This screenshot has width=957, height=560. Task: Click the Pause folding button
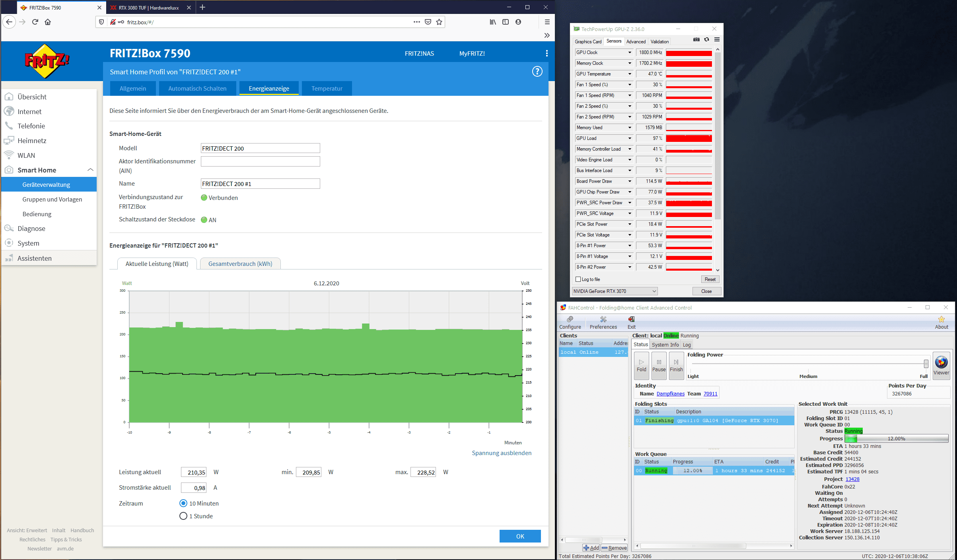point(659,365)
